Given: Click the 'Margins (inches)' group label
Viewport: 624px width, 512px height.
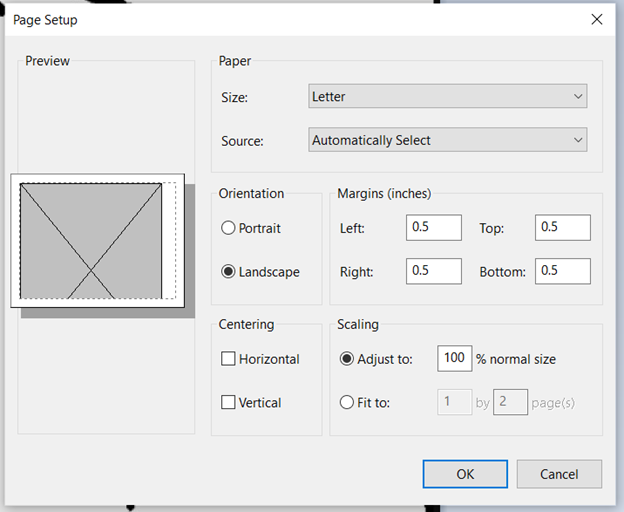Looking at the screenshot, I should 384,193.
